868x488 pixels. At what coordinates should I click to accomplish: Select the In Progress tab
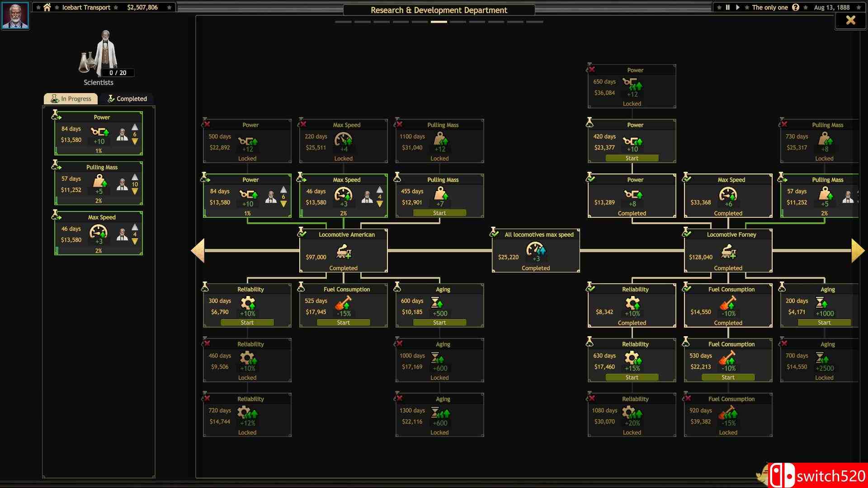(x=71, y=99)
